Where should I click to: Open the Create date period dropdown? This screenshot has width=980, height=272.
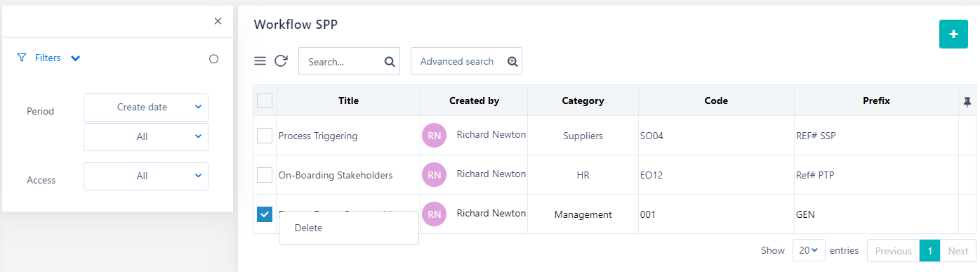pyautogui.click(x=146, y=108)
